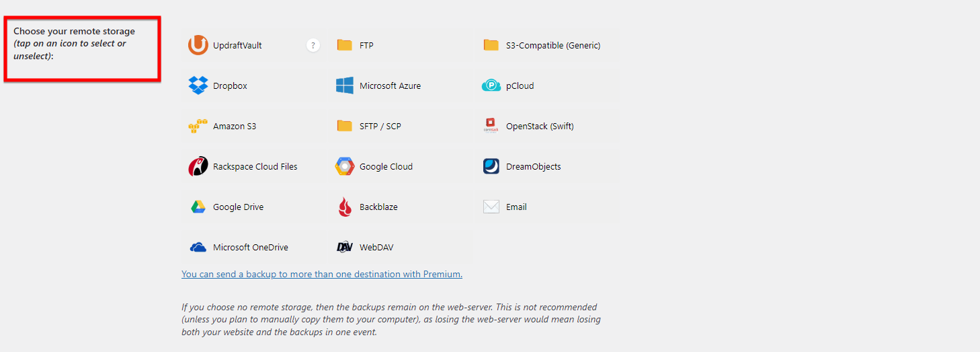Screen dimensions: 980x352
Task: Open the Premium multiple destinations link
Action: click(322, 274)
